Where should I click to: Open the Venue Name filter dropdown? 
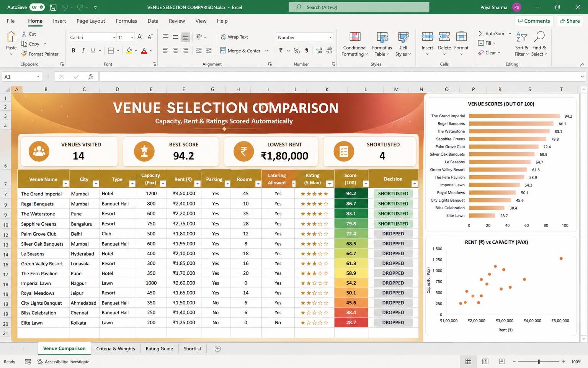tap(65, 184)
